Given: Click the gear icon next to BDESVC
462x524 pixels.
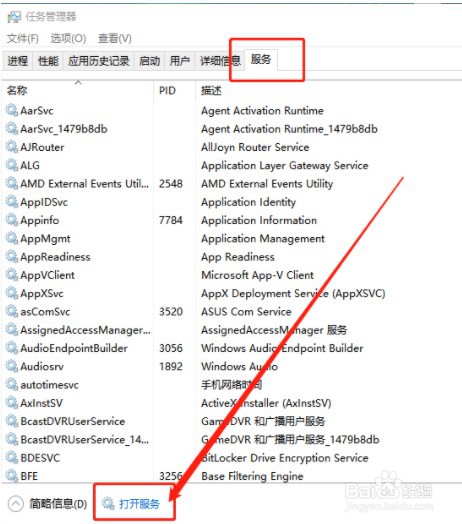Looking at the screenshot, I should tap(12, 457).
